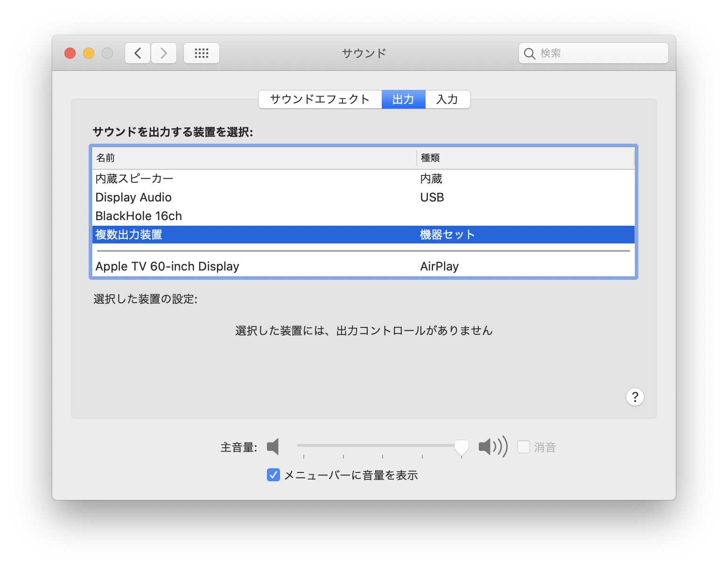728x569 pixels.
Task: Switch to the サウンドエフェクト tab
Action: 320,99
